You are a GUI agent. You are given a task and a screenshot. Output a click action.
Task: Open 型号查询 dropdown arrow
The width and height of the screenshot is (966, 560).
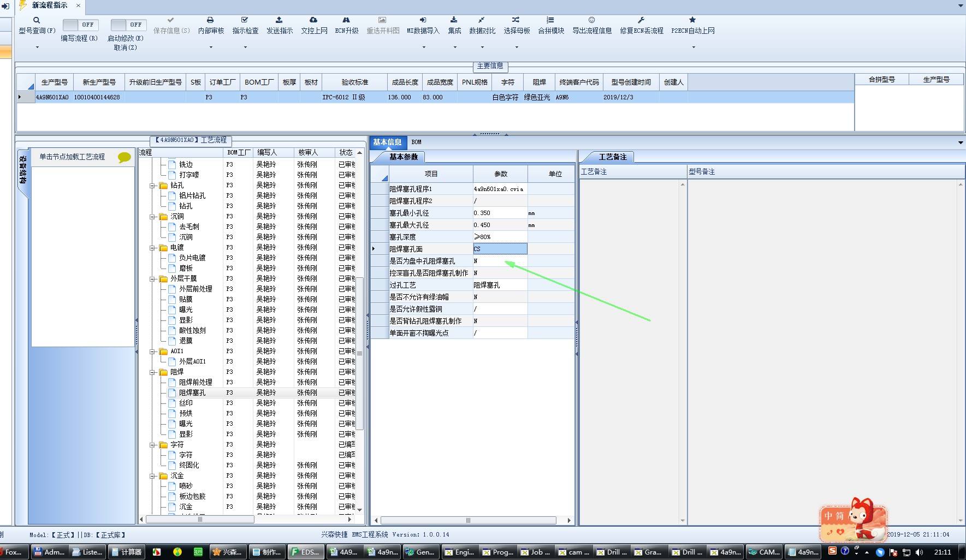click(x=37, y=47)
